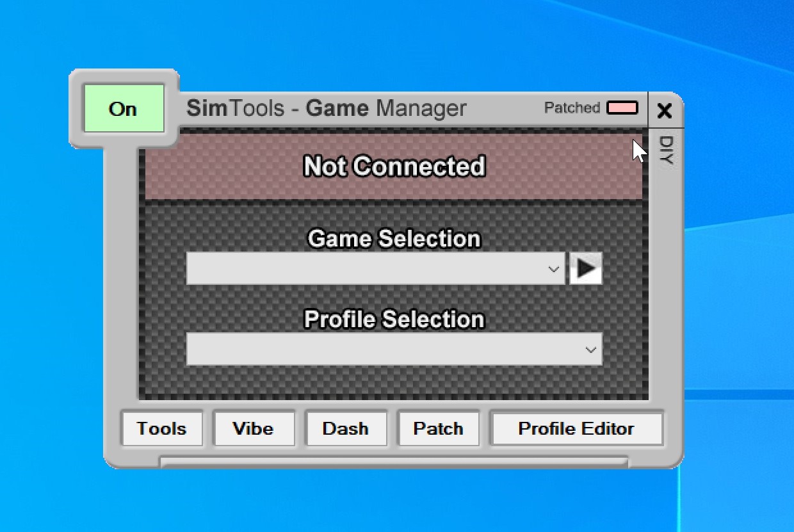Image resolution: width=794 pixels, height=532 pixels.
Task: Click the Not Connected status banner
Action: pyautogui.click(x=394, y=166)
